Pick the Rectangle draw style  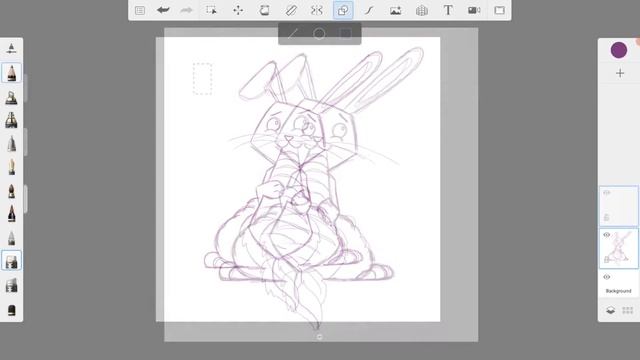click(x=346, y=33)
